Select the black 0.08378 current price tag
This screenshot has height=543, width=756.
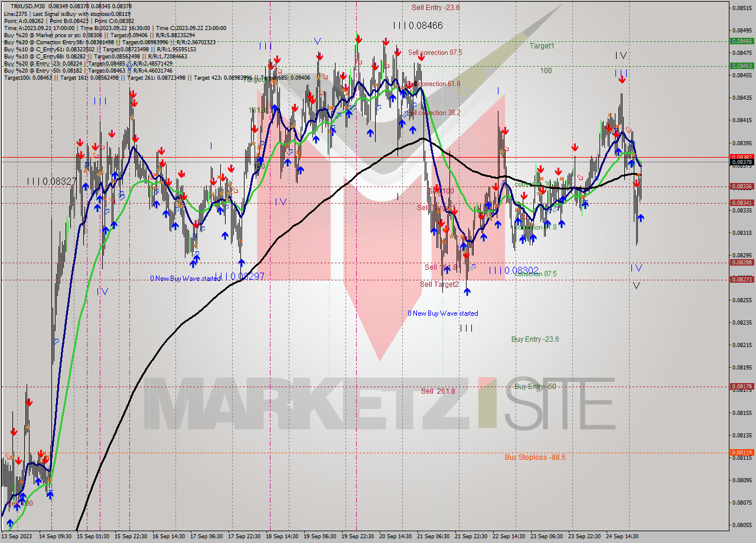coord(741,162)
